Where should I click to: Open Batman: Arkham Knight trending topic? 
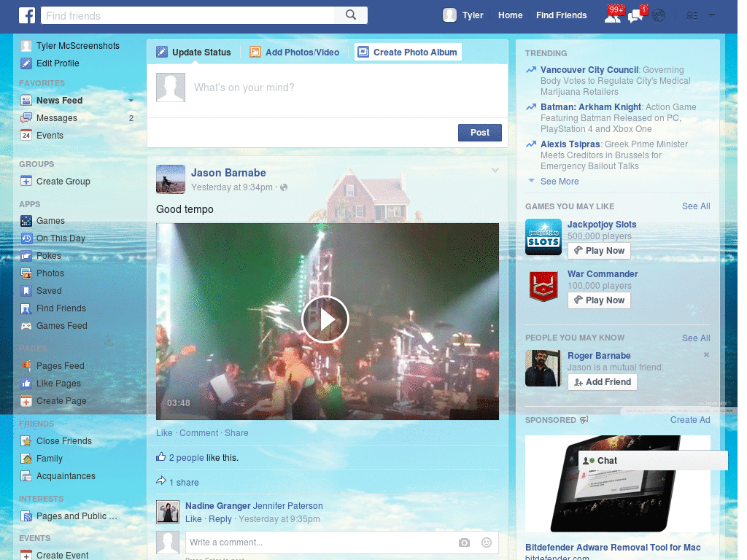coord(591,107)
